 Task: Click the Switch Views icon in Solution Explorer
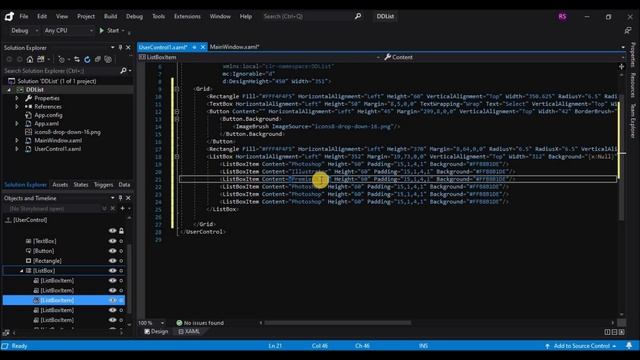[41, 60]
